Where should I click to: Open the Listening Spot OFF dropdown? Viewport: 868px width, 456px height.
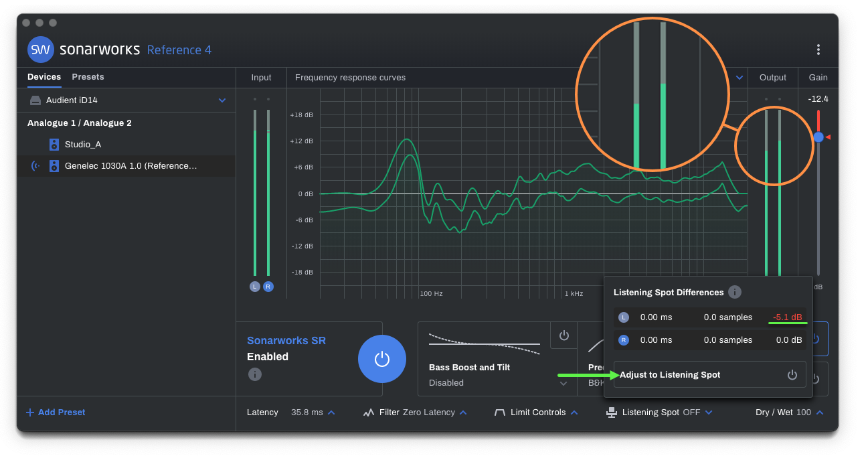pos(709,412)
